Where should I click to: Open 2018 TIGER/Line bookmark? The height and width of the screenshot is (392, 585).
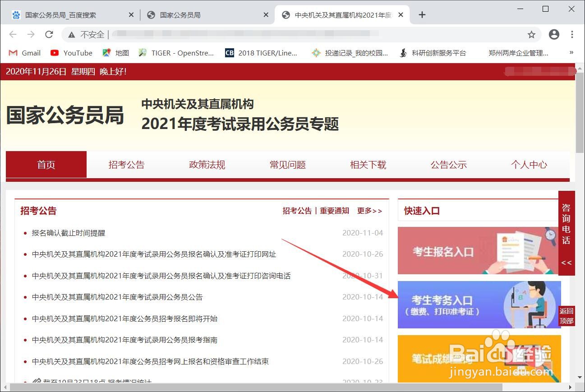click(x=261, y=53)
